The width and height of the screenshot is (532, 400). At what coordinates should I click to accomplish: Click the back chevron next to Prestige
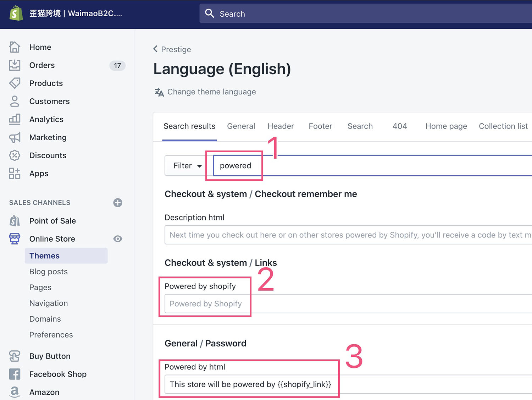pos(155,49)
